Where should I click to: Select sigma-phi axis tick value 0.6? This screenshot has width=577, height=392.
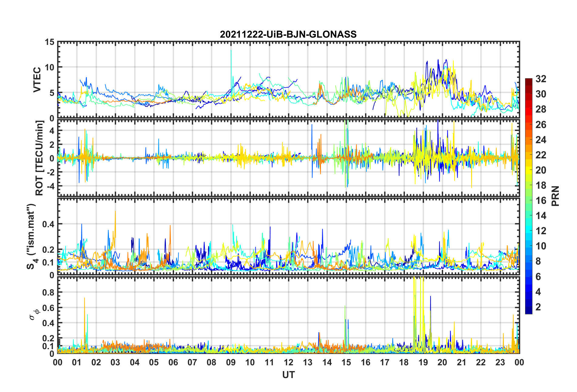tap(48, 308)
